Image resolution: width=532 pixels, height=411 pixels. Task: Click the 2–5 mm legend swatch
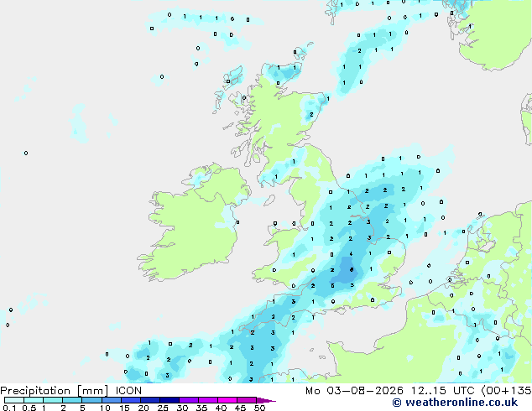click(x=72, y=400)
